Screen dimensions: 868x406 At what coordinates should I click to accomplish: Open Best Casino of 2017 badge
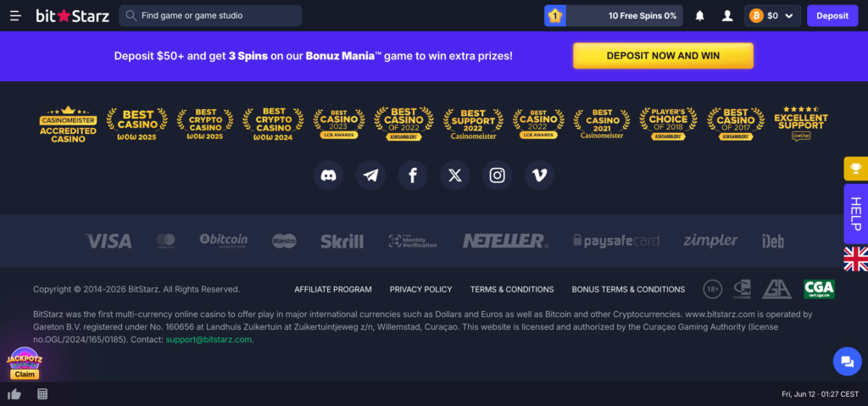click(x=735, y=124)
